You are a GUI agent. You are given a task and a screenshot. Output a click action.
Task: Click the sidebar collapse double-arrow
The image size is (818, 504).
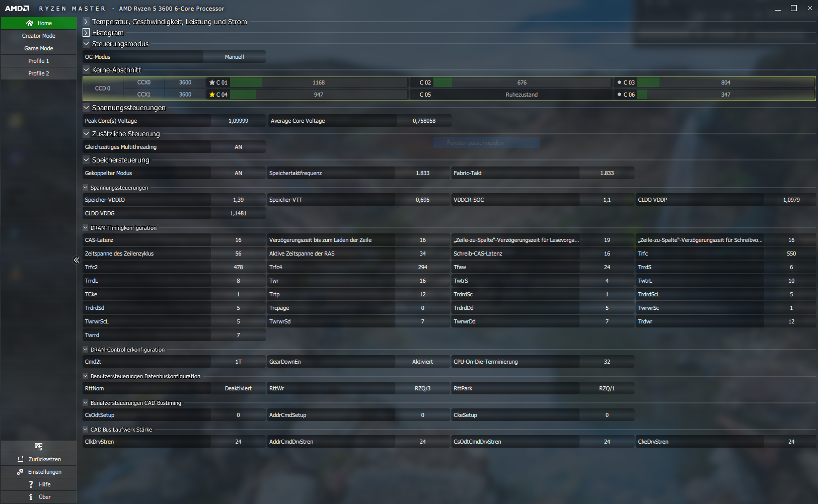(77, 260)
